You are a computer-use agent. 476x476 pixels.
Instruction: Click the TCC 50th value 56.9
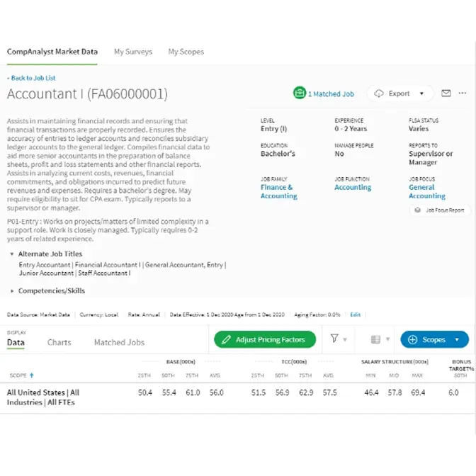(x=282, y=392)
